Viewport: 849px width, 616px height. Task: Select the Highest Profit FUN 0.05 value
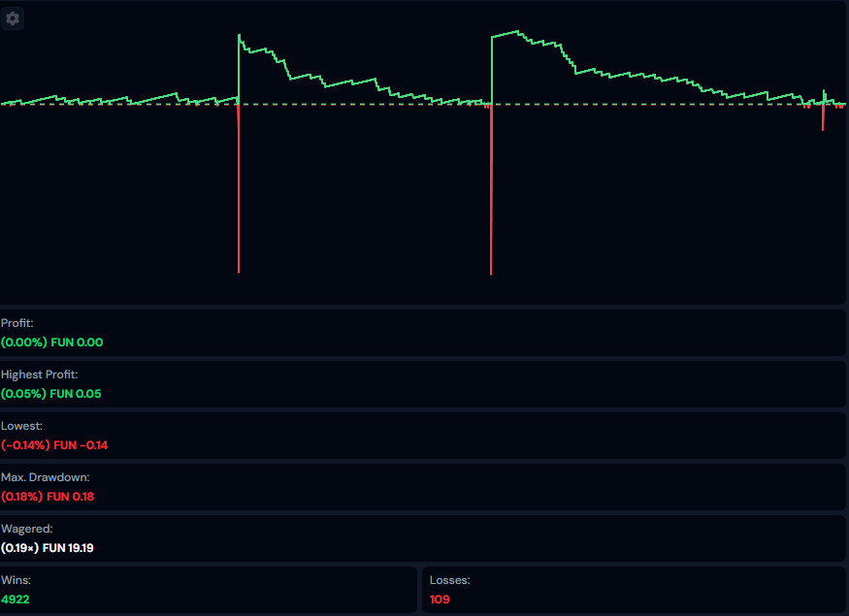click(x=50, y=394)
